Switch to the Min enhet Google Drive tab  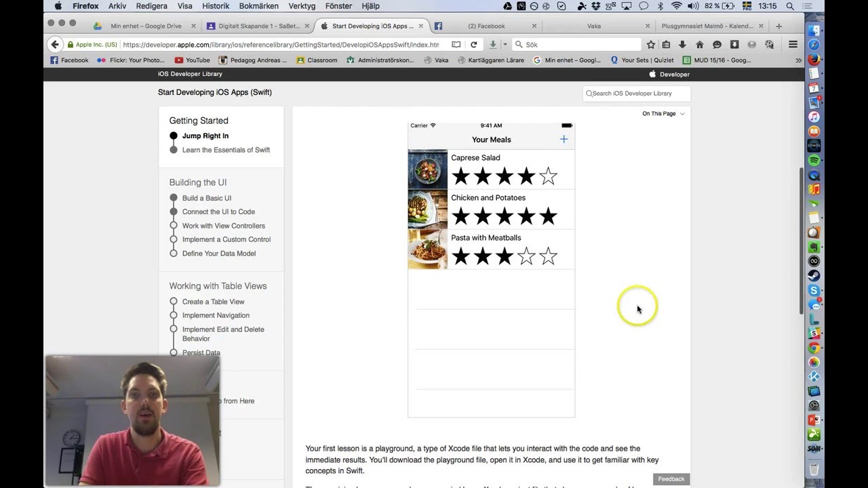click(x=144, y=26)
